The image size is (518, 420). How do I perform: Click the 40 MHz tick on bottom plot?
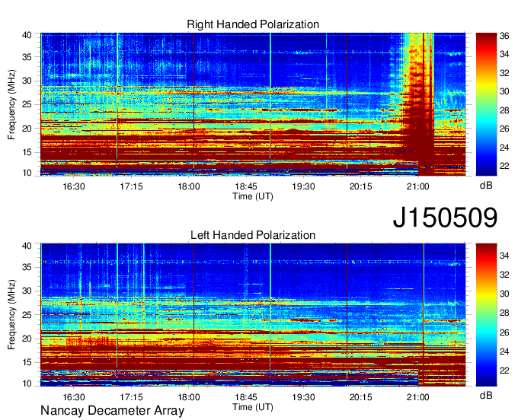(x=27, y=246)
